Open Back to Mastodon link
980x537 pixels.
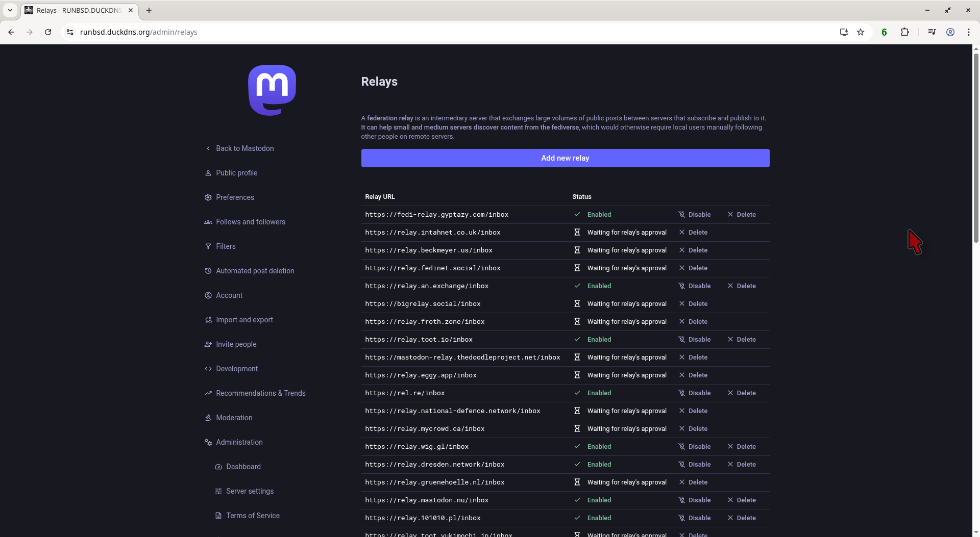(239, 148)
